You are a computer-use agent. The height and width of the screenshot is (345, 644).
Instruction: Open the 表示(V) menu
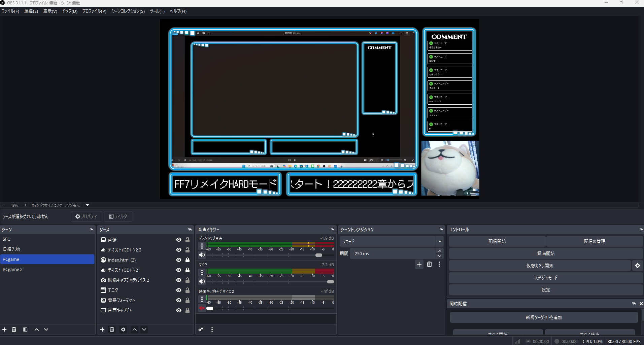(x=50, y=11)
